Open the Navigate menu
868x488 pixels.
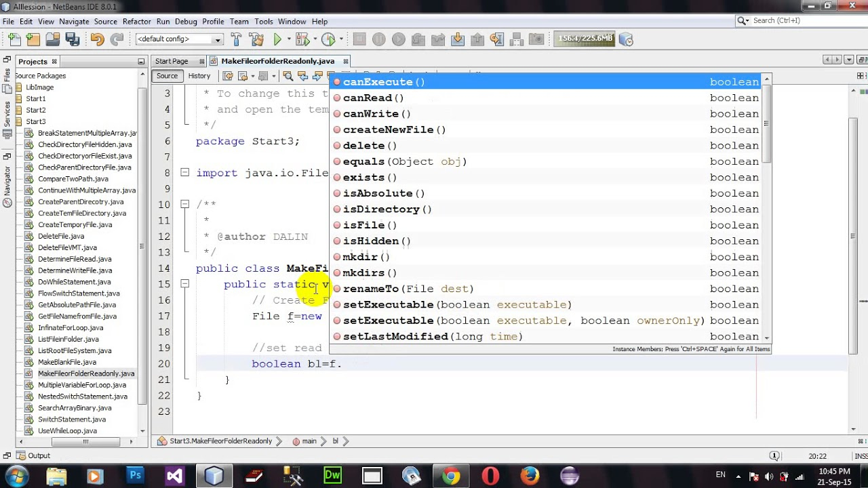[x=74, y=21]
